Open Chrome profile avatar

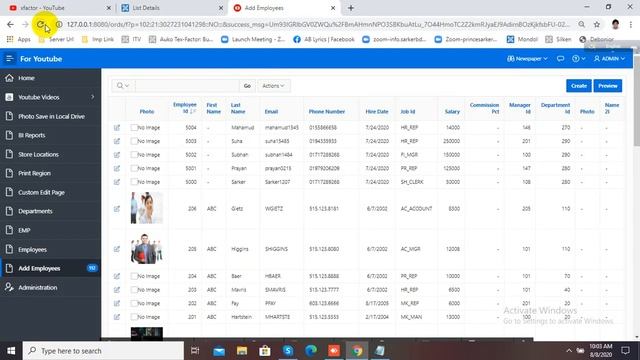616,24
